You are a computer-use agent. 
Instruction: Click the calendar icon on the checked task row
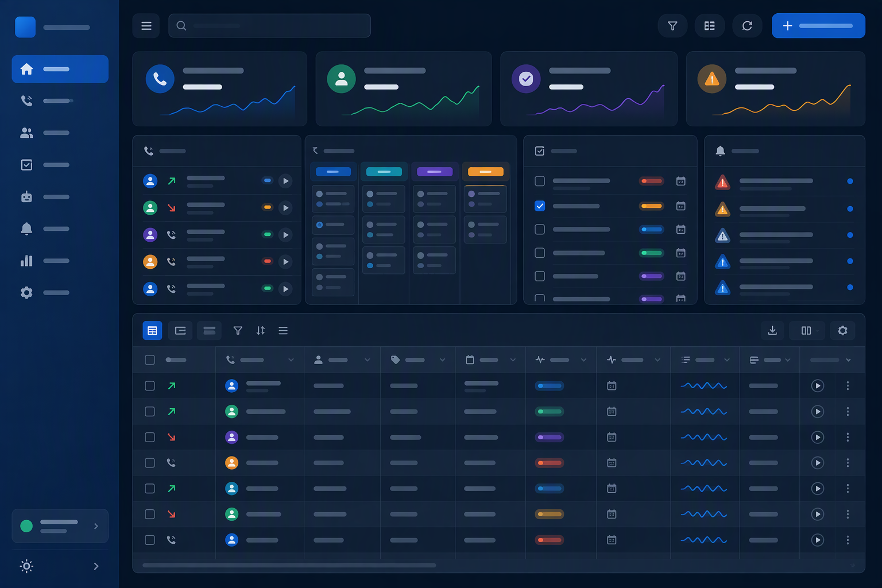point(680,206)
